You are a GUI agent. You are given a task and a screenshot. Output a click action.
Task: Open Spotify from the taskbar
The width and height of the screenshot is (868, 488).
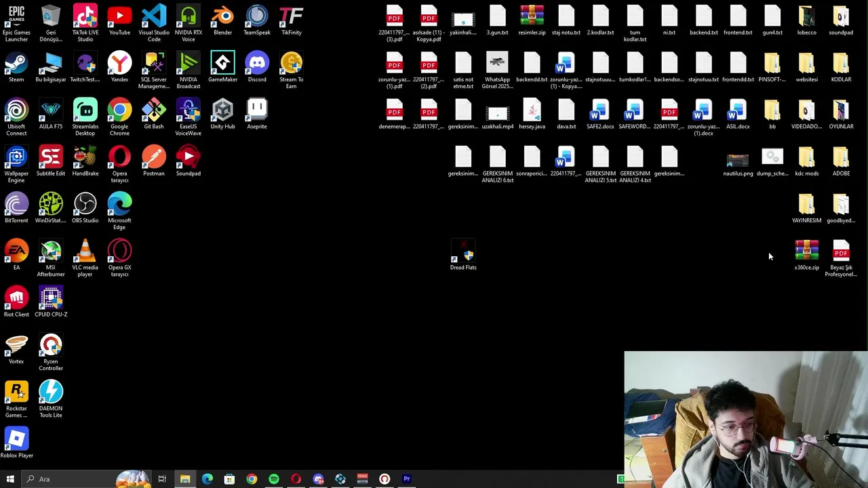coord(274,479)
